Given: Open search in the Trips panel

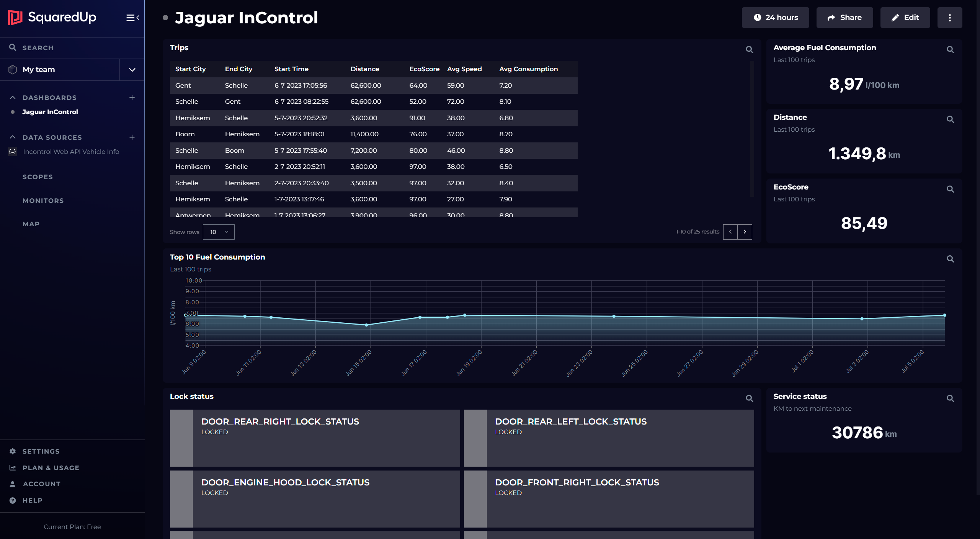Looking at the screenshot, I should click(x=749, y=50).
